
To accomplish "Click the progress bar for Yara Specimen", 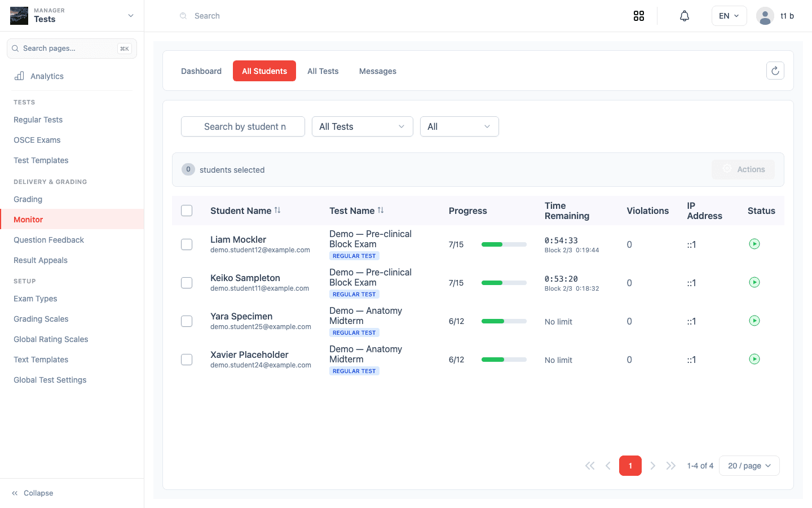I will coord(504,321).
